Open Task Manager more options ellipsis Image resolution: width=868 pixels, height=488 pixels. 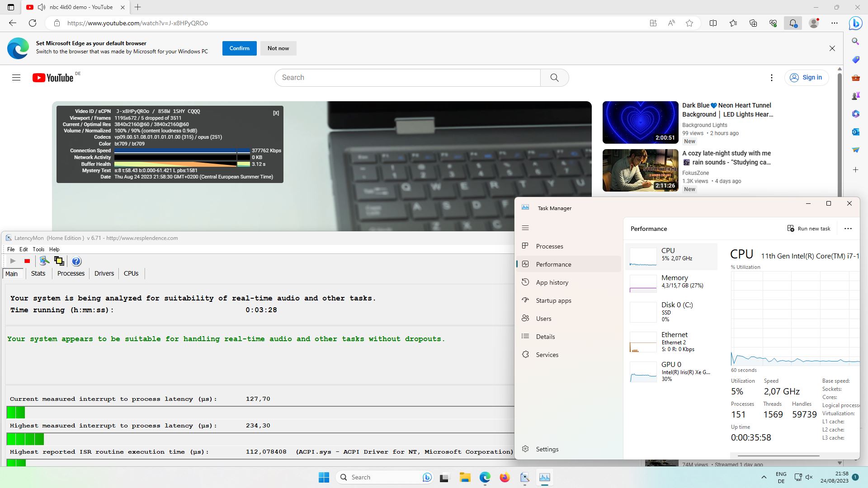(x=848, y=229)
